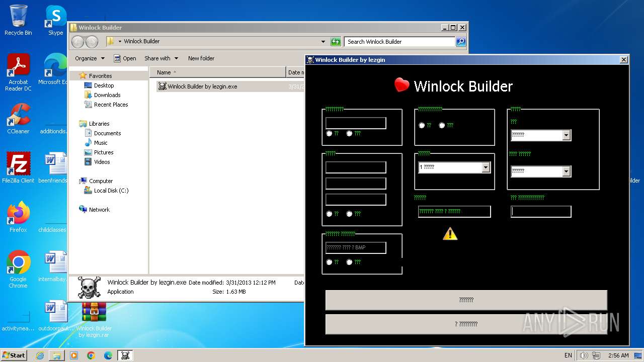
Task: Click Windows Explorer folder icon in taskbar
Action: pos(57,355)
